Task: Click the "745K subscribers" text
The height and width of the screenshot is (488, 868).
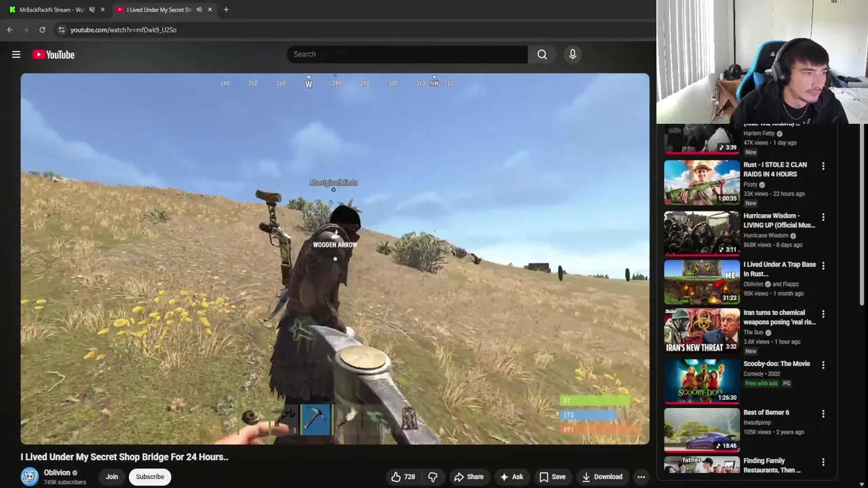Action: (65, 483)
